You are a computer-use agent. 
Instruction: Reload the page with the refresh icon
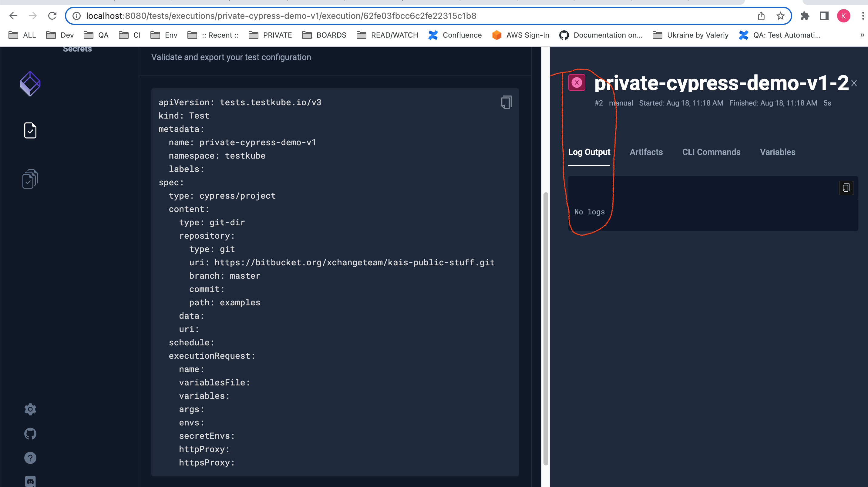(52, 15)
